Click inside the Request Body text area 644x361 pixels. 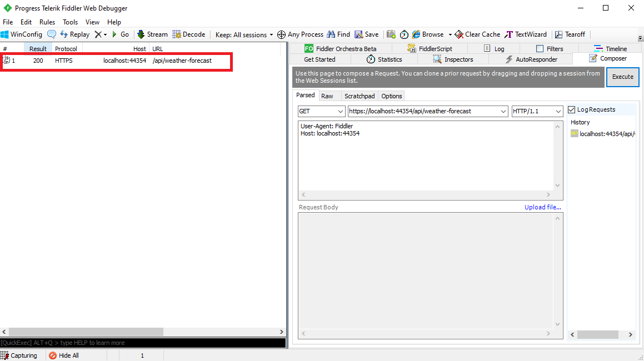(x=426, y=272)
